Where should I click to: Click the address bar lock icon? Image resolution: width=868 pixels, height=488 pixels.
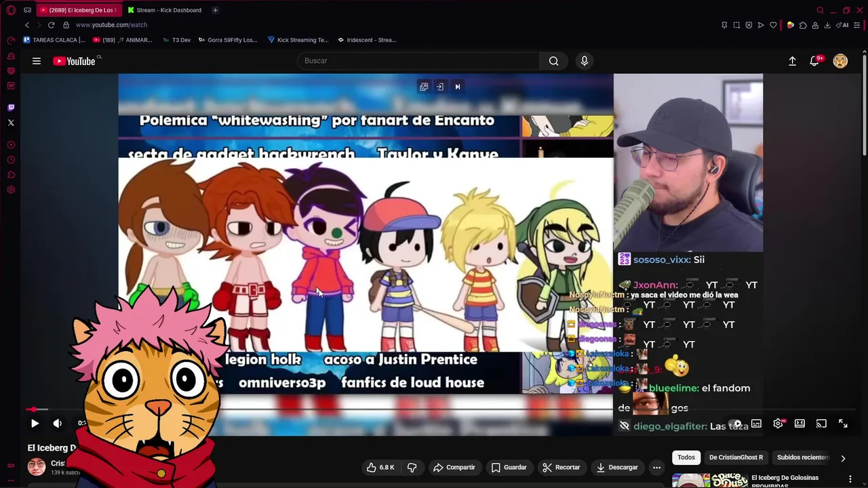click(x=66, y=25)
